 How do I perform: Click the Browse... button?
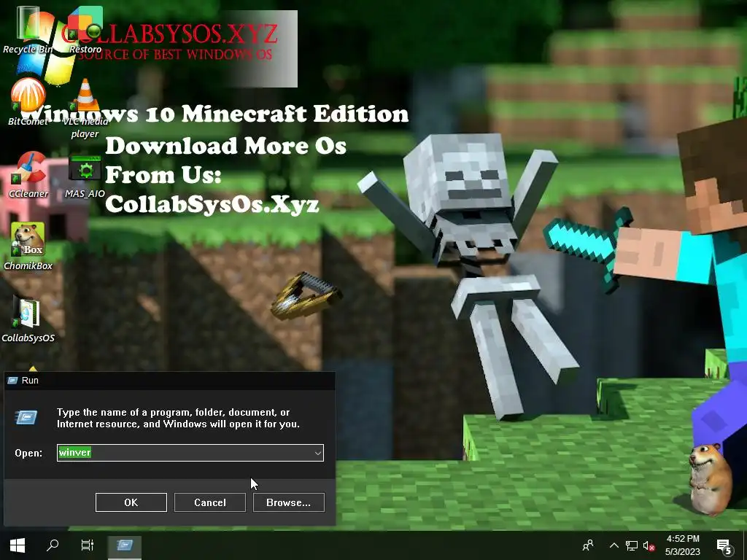[289, 502]
